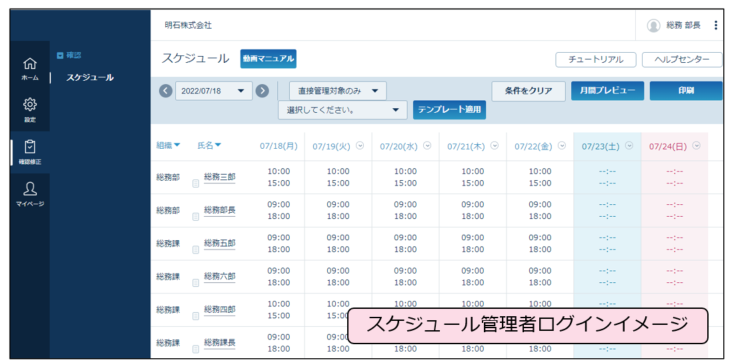Open the 07/20(水) column dropdown
731x363 pixels.
(x=427, y=146)
